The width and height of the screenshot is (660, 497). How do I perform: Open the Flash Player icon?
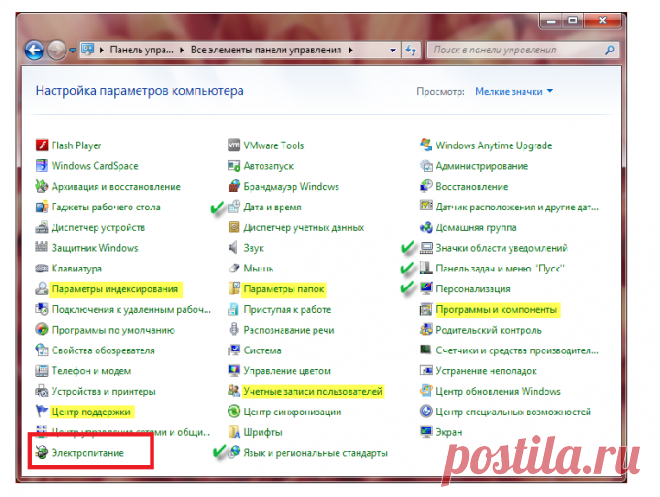click(42, 145)
